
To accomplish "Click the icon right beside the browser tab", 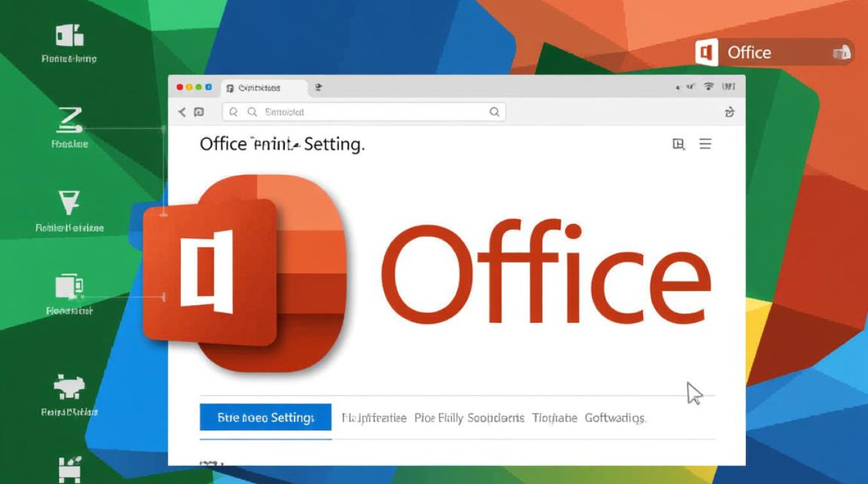I will point(318,87).
